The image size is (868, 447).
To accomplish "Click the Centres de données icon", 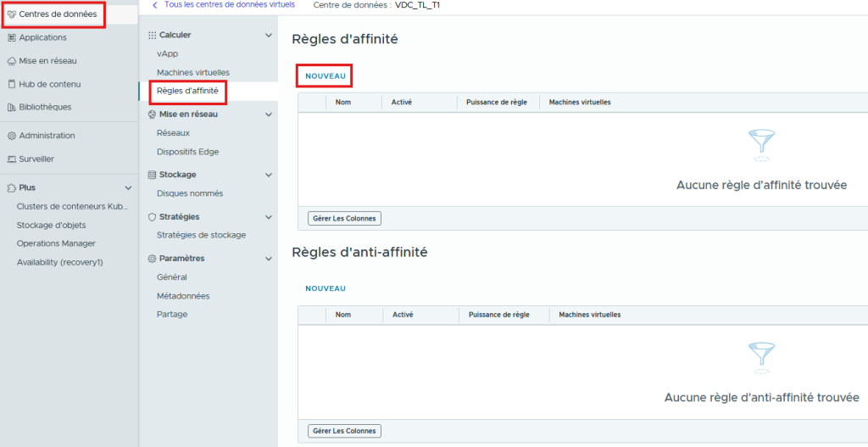I will (x=12, y=14).
